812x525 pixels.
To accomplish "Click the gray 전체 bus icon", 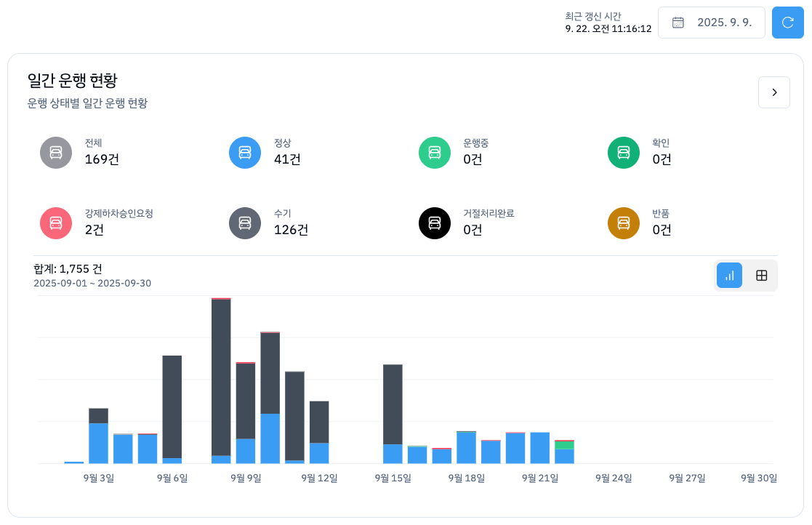I will coord(56,153).
